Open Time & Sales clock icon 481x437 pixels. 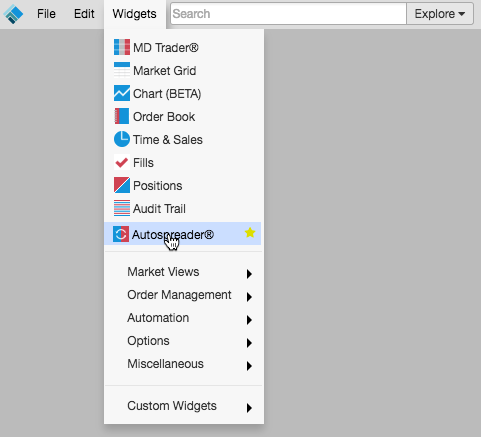click(122, 139)
